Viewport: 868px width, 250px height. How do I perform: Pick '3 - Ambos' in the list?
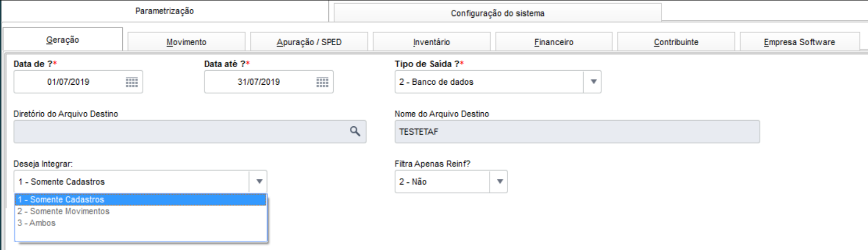pyautogui.click(x=36, y=223)
